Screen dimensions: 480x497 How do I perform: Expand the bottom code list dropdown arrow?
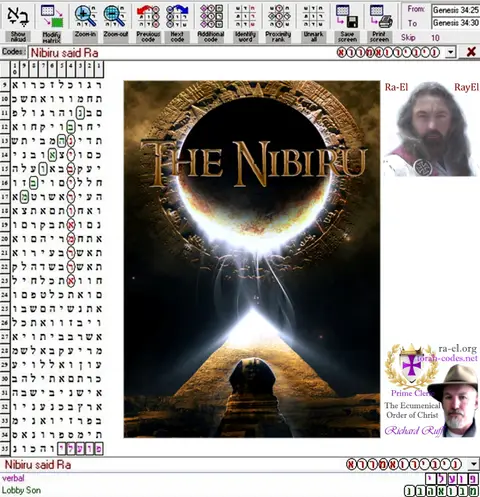(474, 464)
